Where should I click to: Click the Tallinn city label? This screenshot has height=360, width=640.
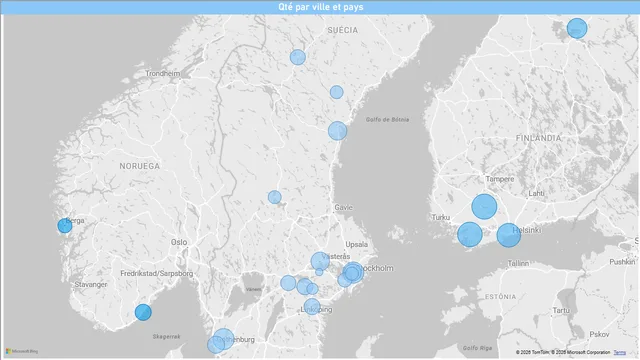click(x=518, y=263)
